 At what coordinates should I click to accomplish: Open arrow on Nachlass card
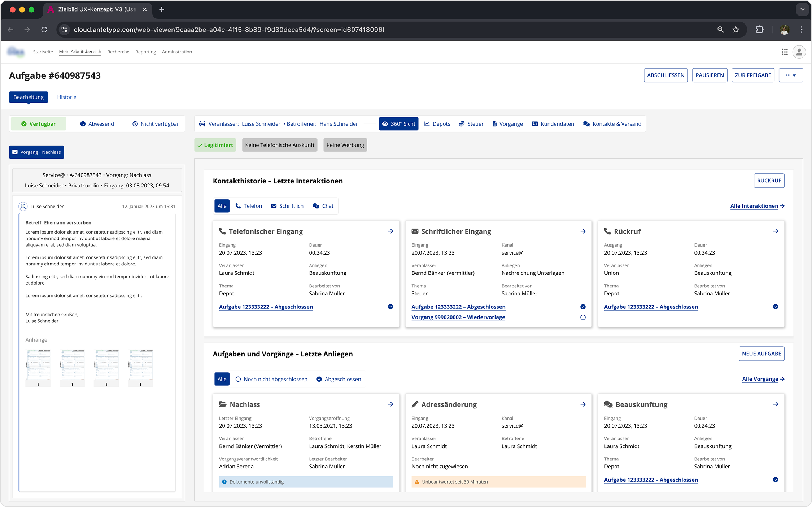coord(390,404)
